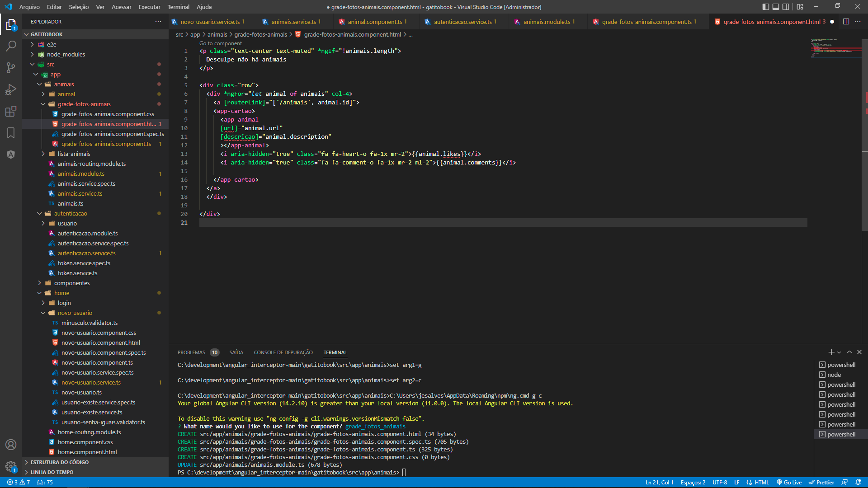
Task: Open minusculo.validator.ts file
Action: click(x=95, y=323)
